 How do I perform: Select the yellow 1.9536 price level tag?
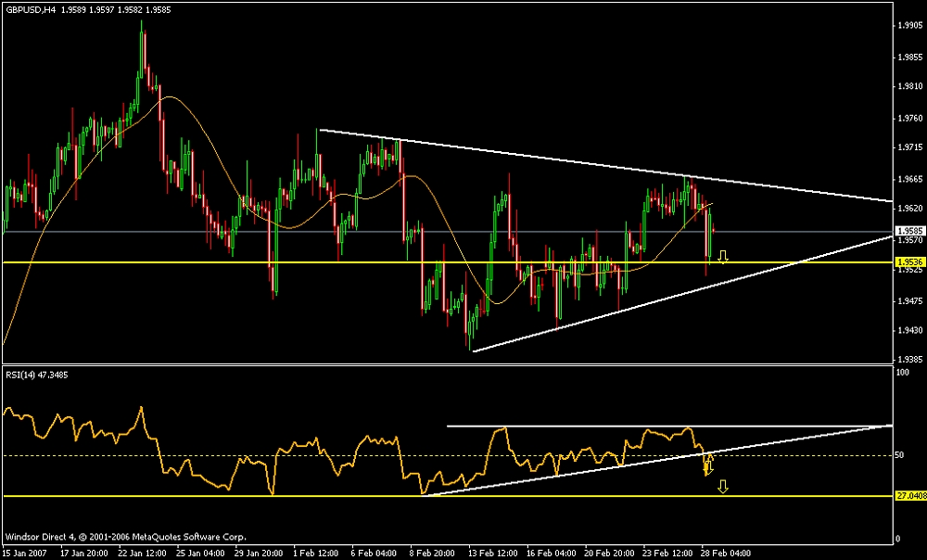pos(908,261)
